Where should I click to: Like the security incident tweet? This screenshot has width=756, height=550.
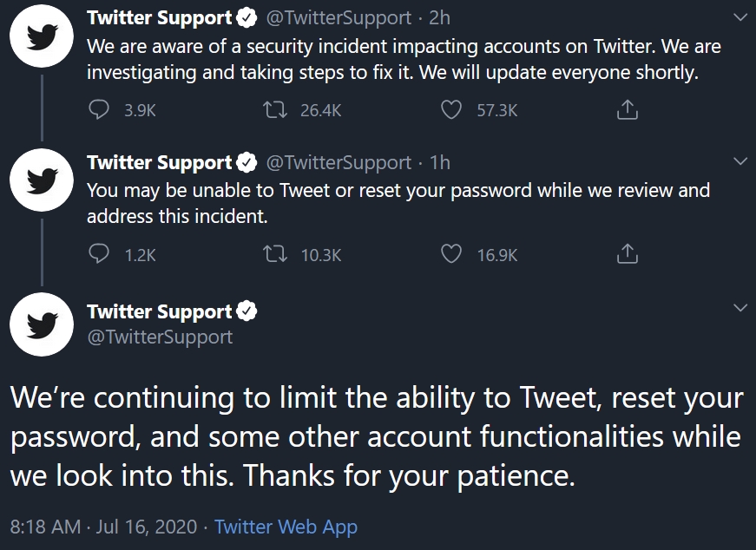click(451, 110)
